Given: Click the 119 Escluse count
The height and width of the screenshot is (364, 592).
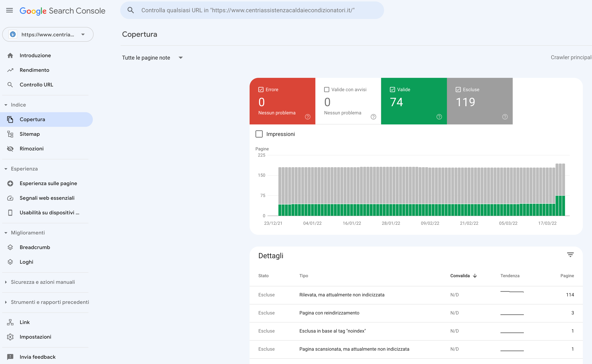Looking at the screenshot, I should (465, 102).
